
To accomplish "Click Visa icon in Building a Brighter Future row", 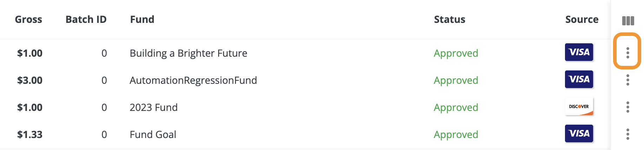I will 579,52.
